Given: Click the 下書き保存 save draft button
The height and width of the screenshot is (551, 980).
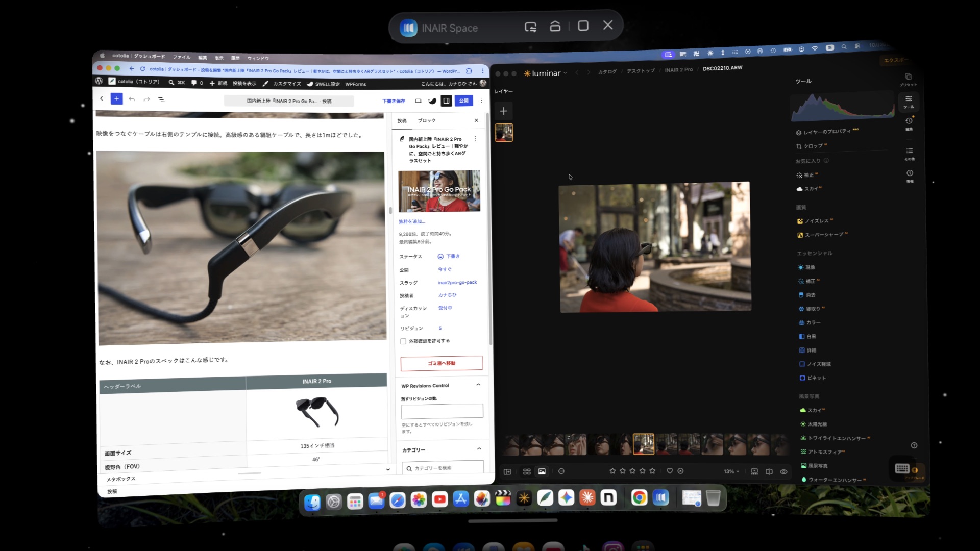Looking at the screenshot, I should click(394, 101).
